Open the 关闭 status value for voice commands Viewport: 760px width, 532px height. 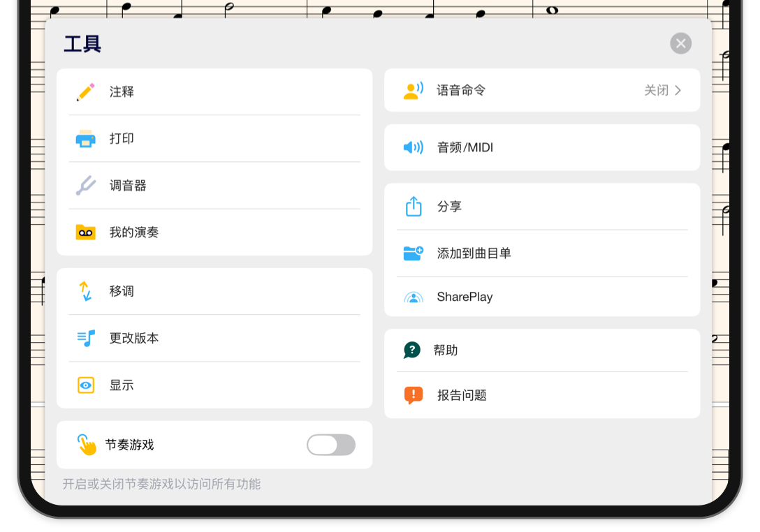(x=657, y=91)
